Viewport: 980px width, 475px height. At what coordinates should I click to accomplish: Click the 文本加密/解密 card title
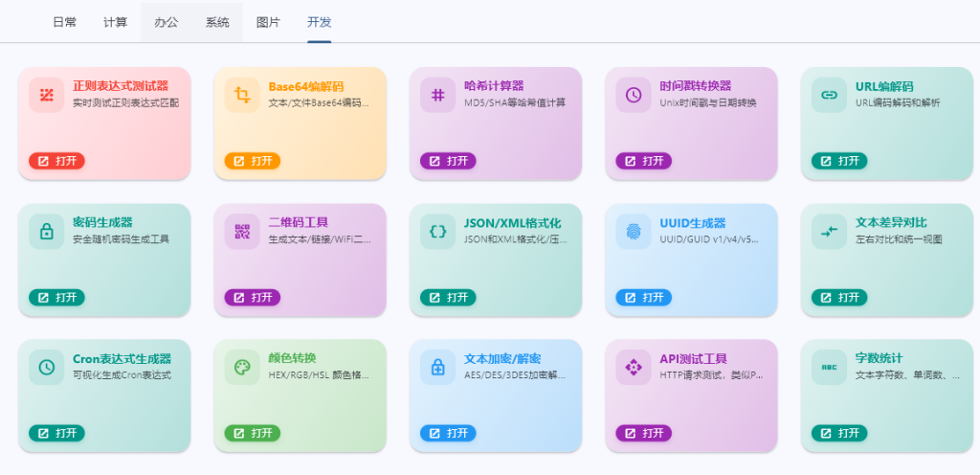tap(502, 359)
